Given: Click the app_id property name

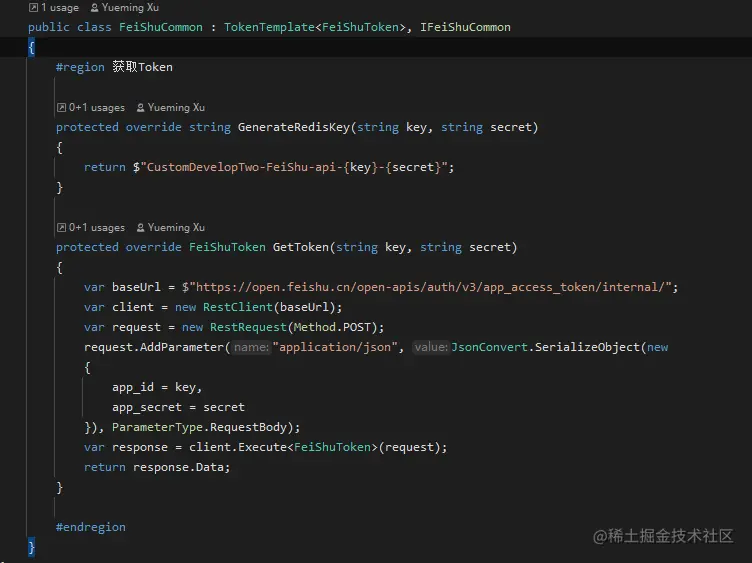Looking at the screenshot, I should click(x=133, y=387).
